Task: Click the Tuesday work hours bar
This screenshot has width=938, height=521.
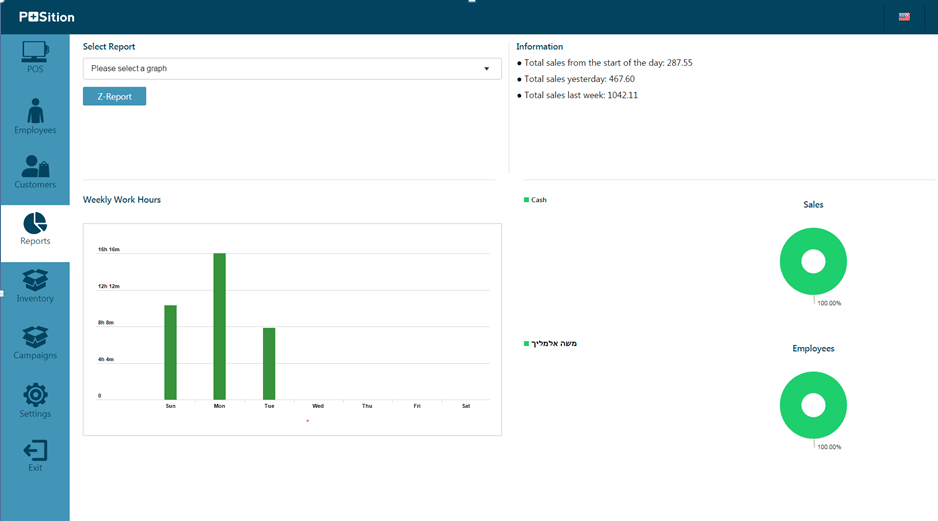Action: click(269, 363)
